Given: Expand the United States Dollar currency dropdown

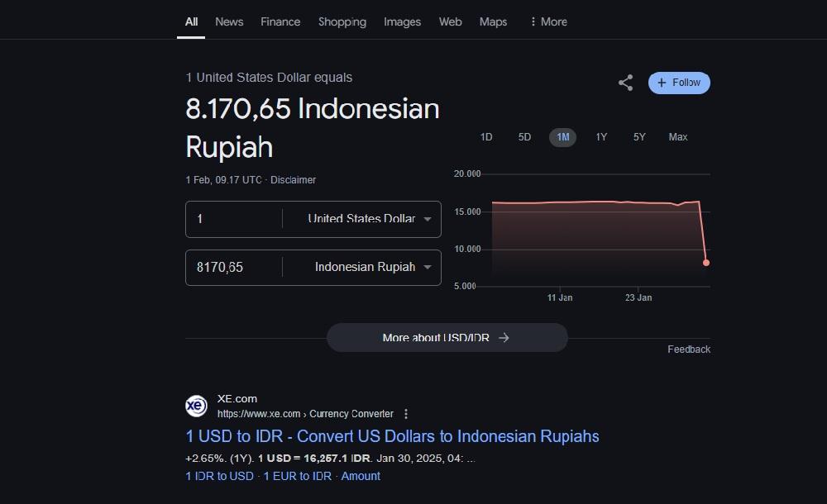Looking at the screenshot, I should click(369, 219).
